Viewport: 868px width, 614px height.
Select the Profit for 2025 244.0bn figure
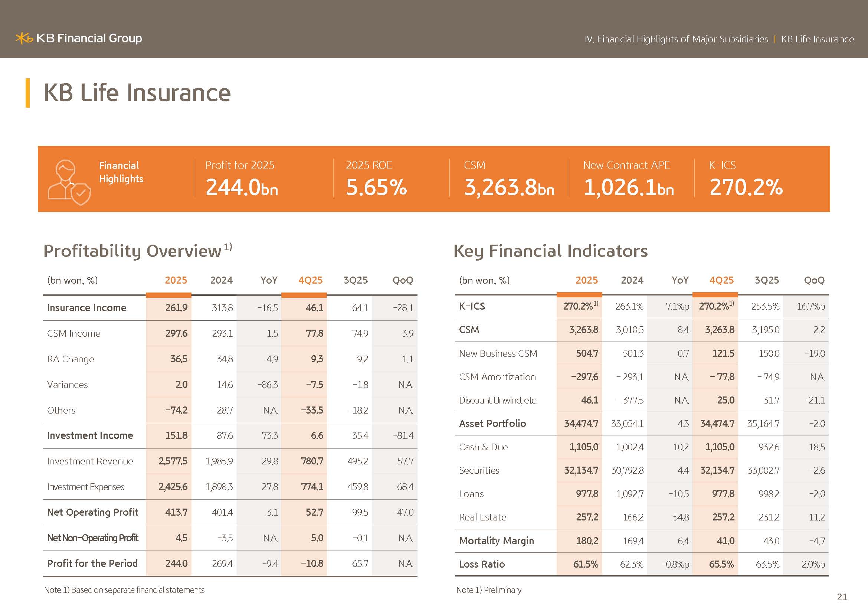click(242, 187)
